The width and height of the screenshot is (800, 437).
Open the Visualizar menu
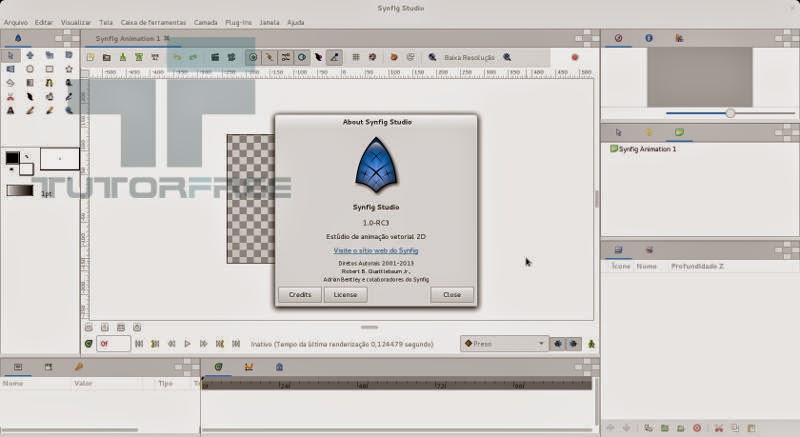click(x=76, y=22)
